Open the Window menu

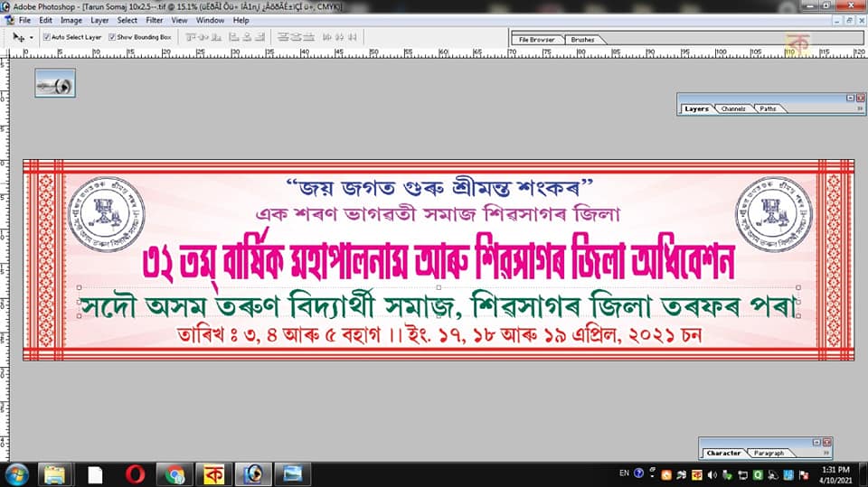pyautogui.click(x=211, y=21)
